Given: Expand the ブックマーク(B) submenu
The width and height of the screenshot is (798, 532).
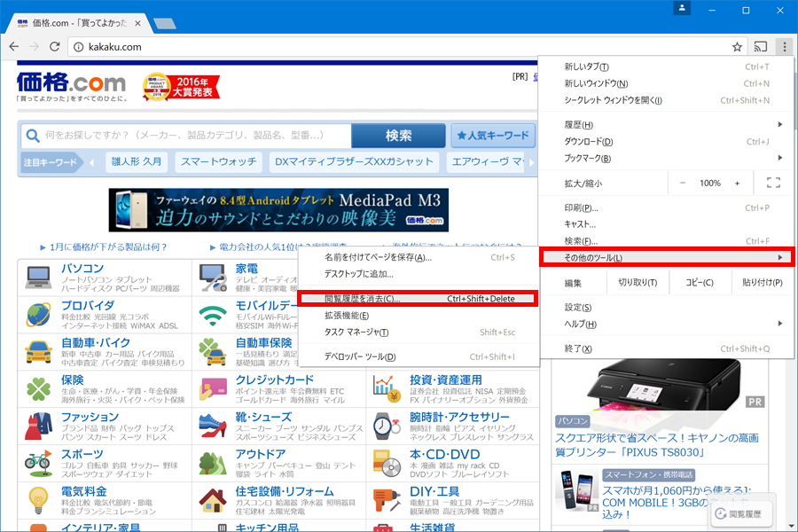Looking at the screenshot, I should click(x=666, y=159).
